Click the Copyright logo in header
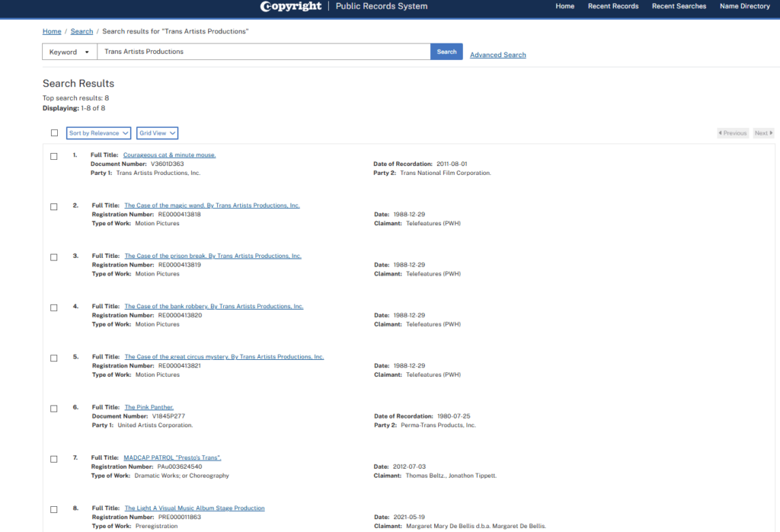 [x=291, y=6]
